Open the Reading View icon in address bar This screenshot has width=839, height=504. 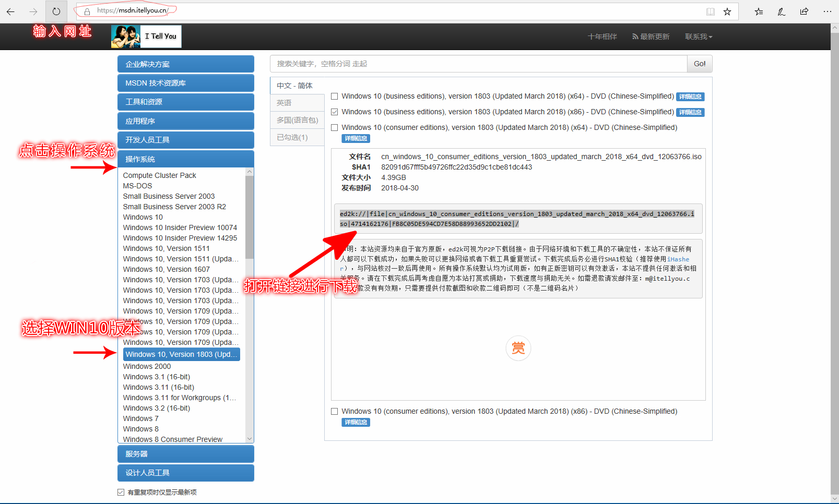coord(711,11)
